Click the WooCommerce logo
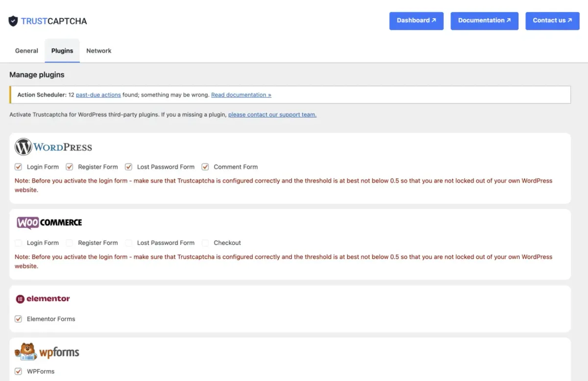The width and height of the screenshot is (588, 381). pos(49,223)
